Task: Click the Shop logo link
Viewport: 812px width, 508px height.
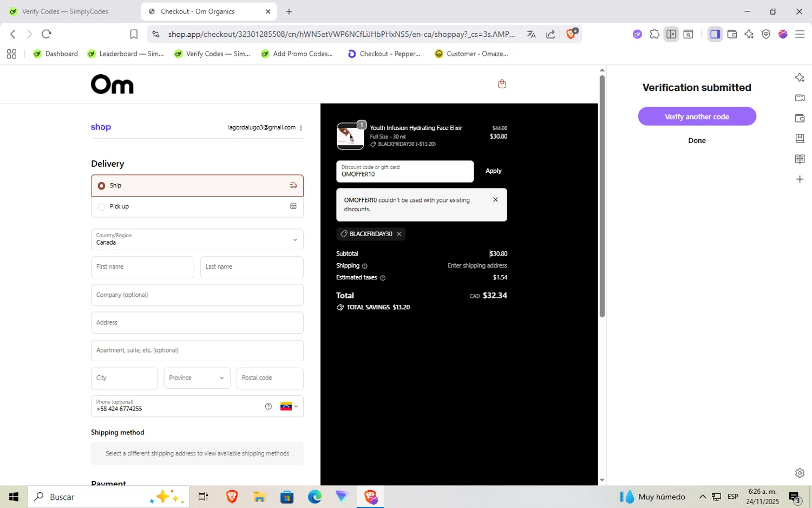Action: click(101, 127)
